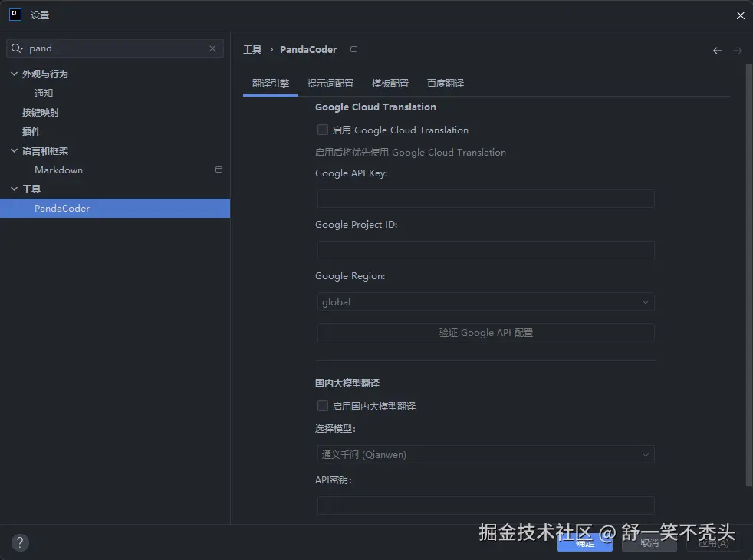Collapse the 外观与行为 tree node
Viewport: 753px width, 560px height.
pos(14,74)
